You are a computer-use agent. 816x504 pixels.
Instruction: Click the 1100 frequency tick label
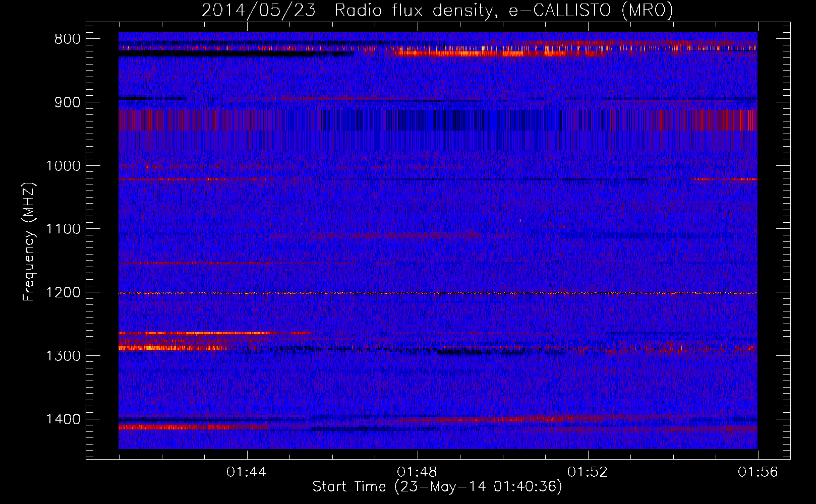pos(63,229)
